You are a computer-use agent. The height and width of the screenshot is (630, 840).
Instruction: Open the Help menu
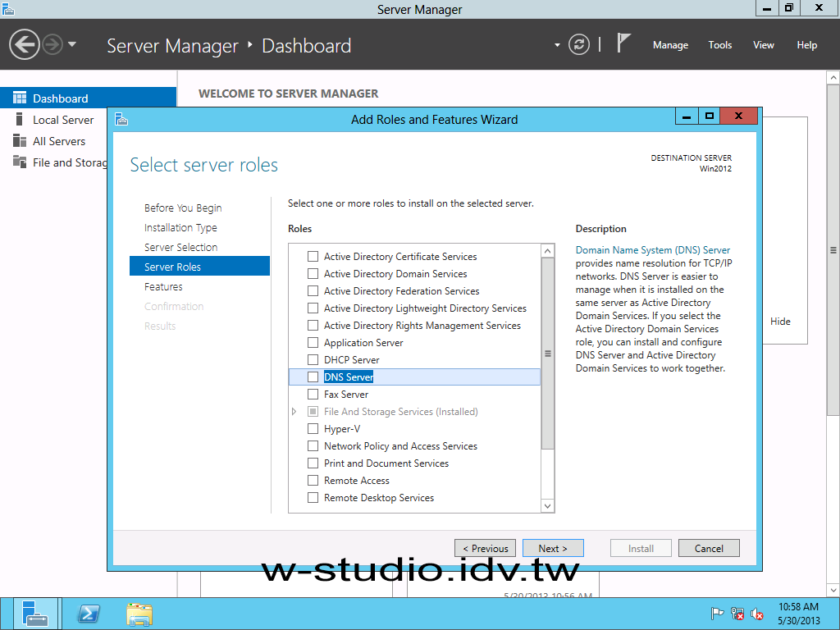pos(807,45)
